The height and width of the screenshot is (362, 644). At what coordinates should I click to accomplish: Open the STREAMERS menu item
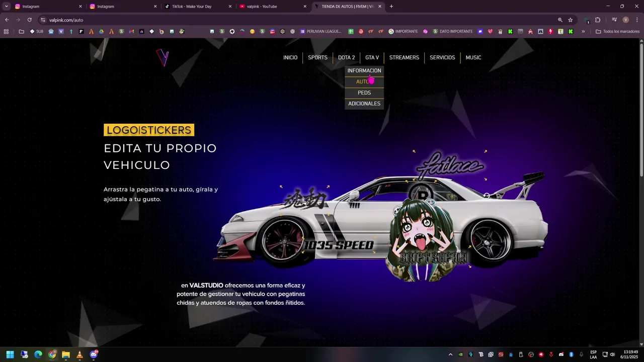click(x=404, y=58)
